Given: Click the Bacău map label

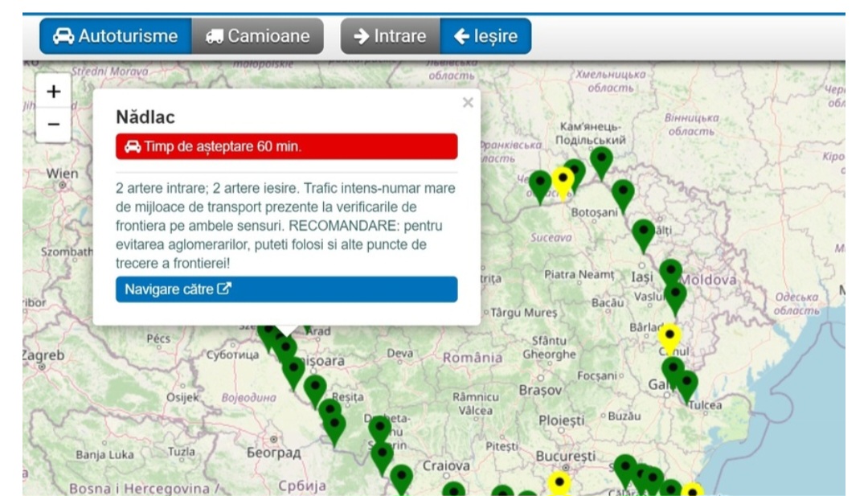Looking at the screenshot, I should coord(608,303).
